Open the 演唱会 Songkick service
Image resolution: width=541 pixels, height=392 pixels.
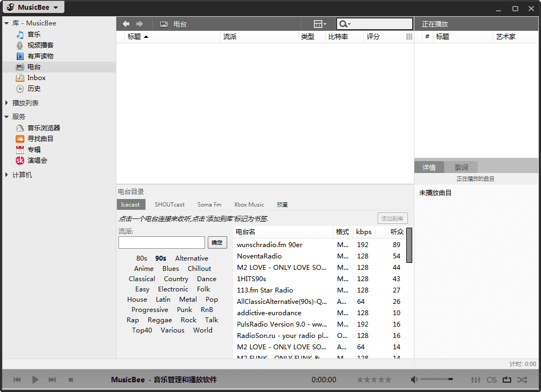pyautogui.click(x=37, y=161)
